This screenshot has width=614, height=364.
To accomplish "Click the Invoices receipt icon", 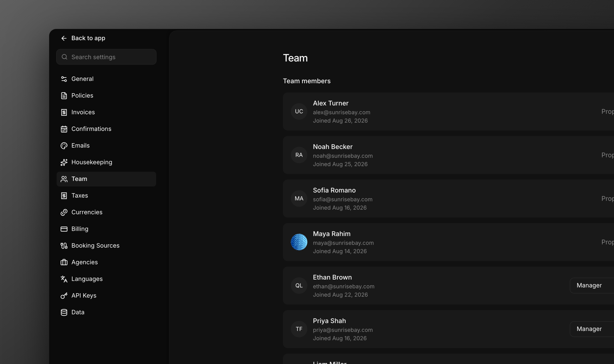I will pyautogui.click(x=64, y=112).
